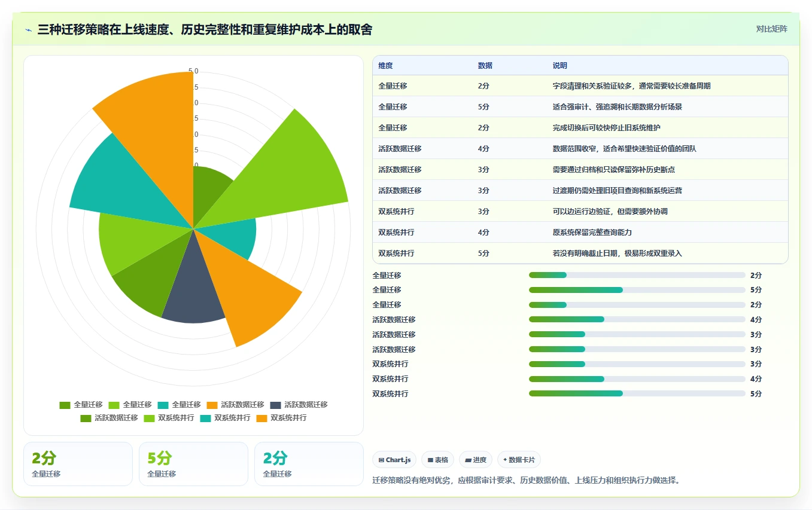Click the tallest orange segment at chart top
Viewport: 812px width, 510px height.
click(x=159, y=132)
